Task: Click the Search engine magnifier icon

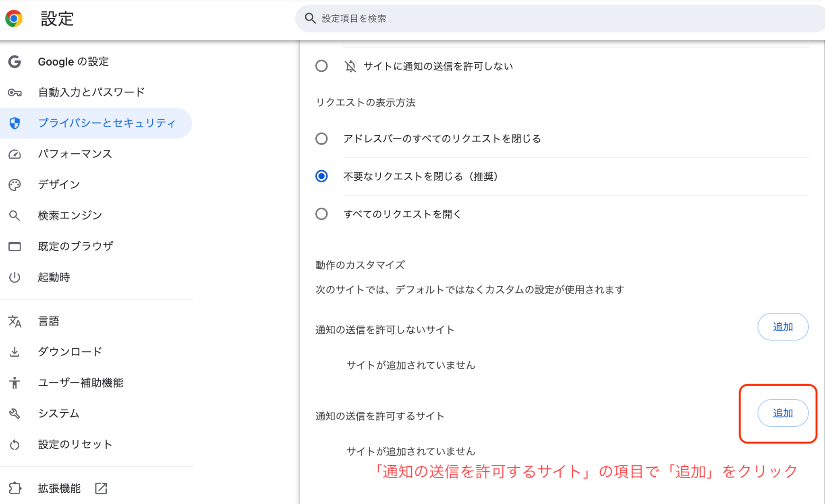Action: point(15,215)
